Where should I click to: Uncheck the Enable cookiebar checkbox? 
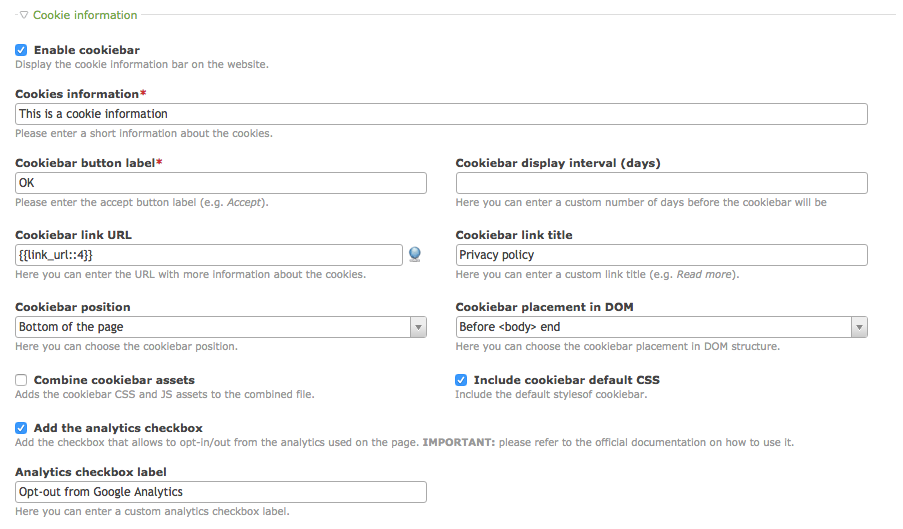pyautogui.click(x=21, y=50)
